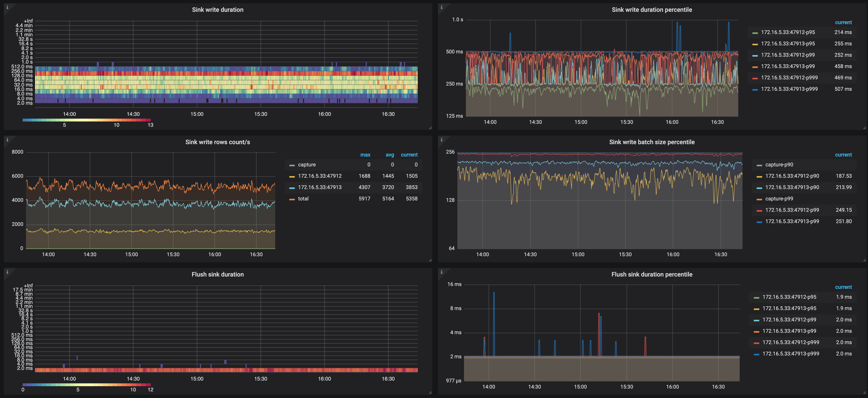Open the Flush sink duration panel menu
868x398 pixels.
[x=217, y=274]
